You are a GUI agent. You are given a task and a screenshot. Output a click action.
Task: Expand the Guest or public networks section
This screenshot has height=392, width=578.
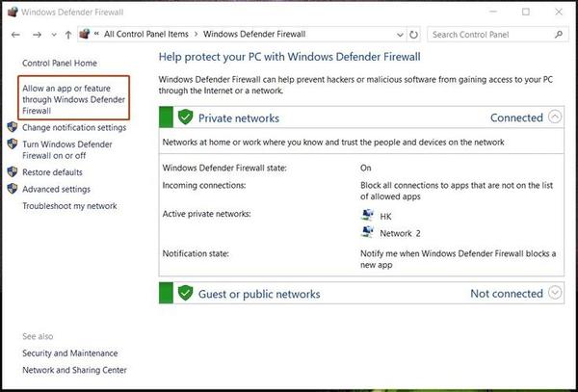[x=555, y=293]
